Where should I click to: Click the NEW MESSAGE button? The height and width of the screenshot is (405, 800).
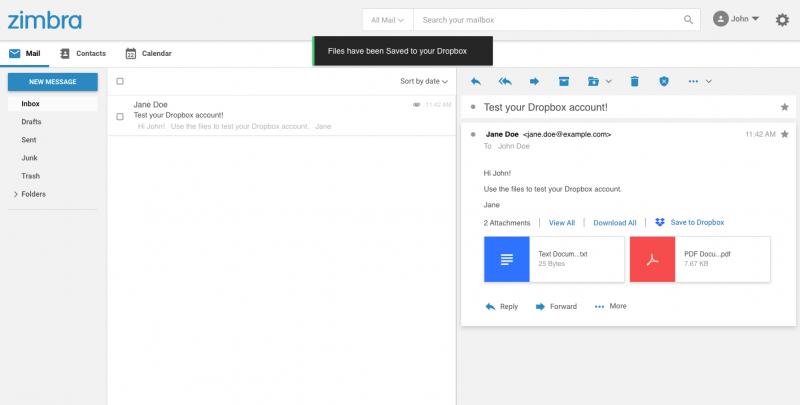53,82
